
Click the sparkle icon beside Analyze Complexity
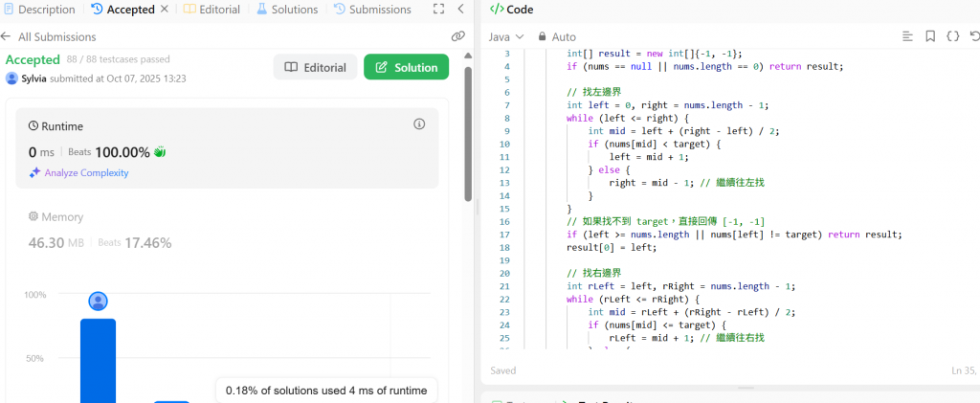[x=35, y=173]
